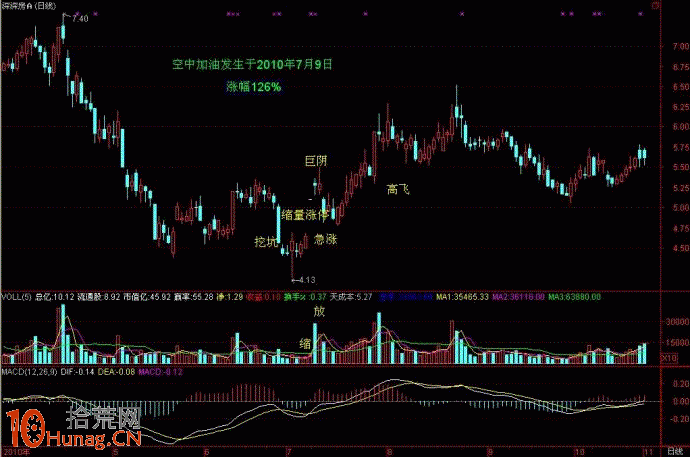Click the MACD(12,26,9) indicator label
The height and width of the screenshot is (457, 690).
(x=29, y=372)
